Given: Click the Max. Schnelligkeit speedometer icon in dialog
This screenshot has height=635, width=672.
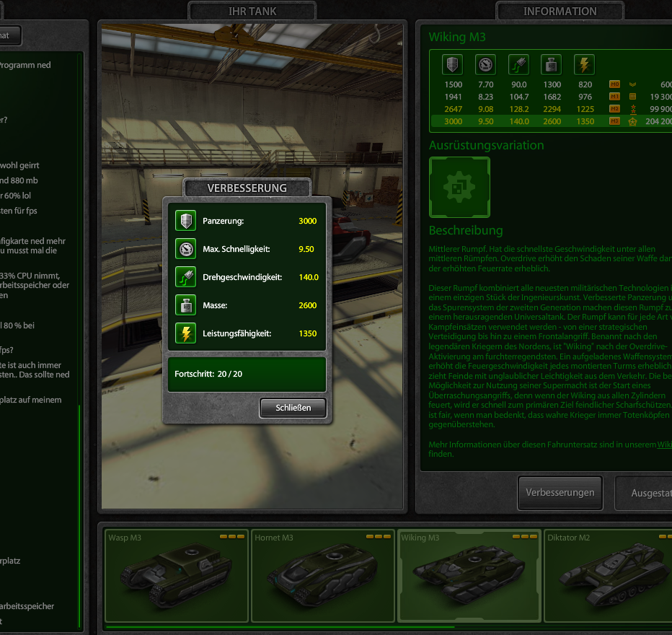Looking at the screenshot, I should [x=186, y=249].
